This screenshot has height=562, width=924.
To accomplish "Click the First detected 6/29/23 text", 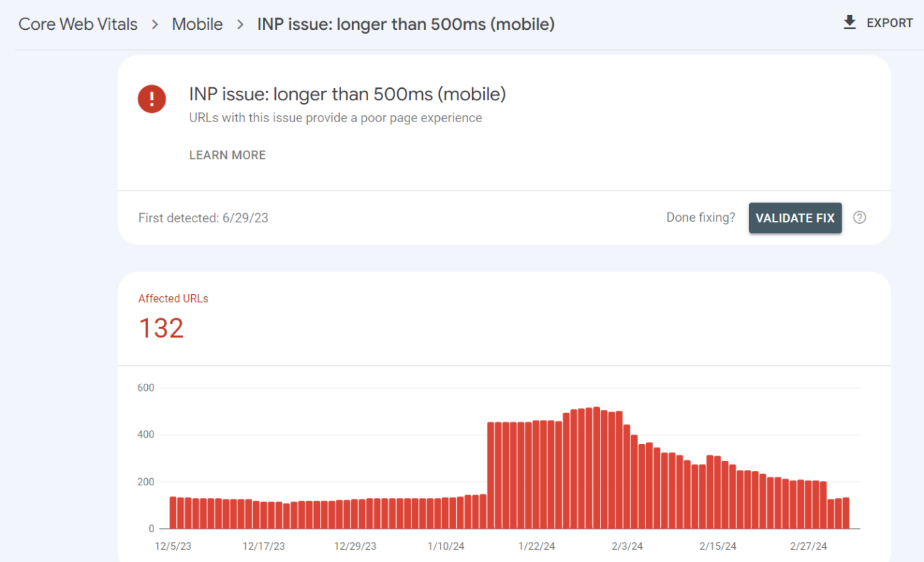I will pos(203,218).
